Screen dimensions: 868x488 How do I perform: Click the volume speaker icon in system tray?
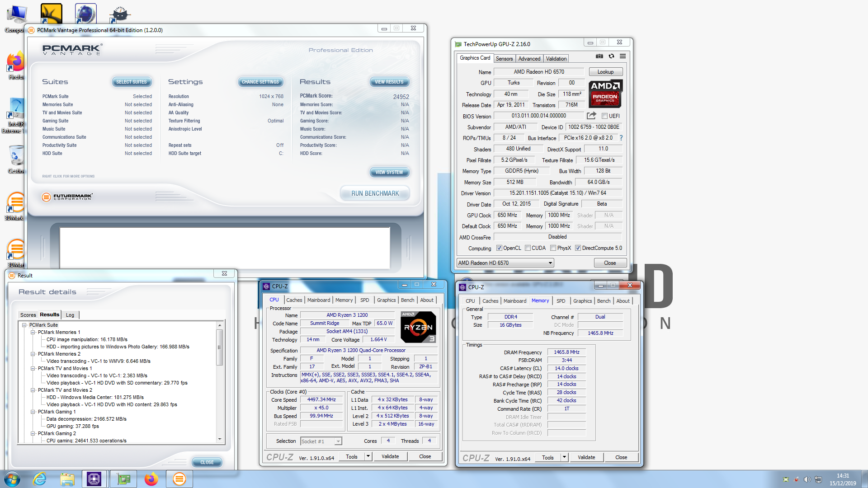[x=807, y=479]
